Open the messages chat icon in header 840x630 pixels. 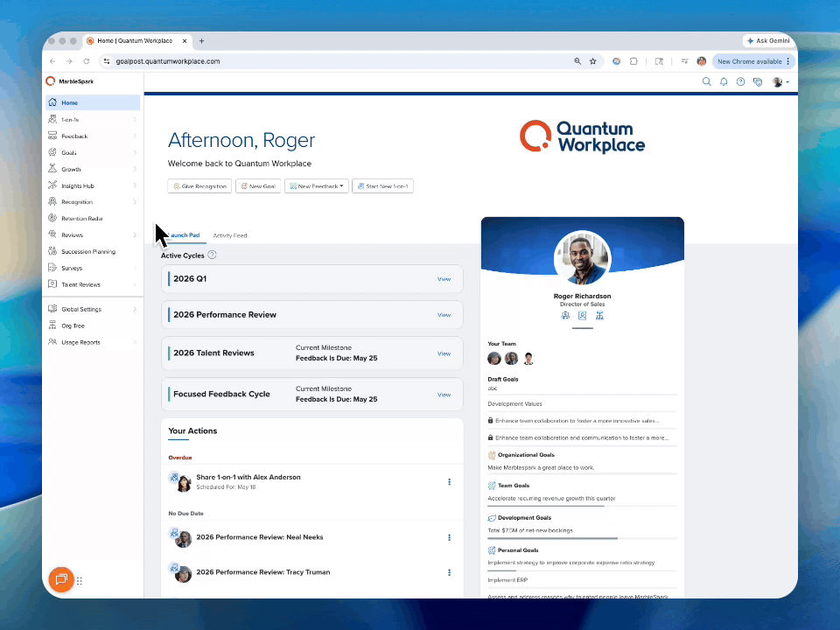758,82
